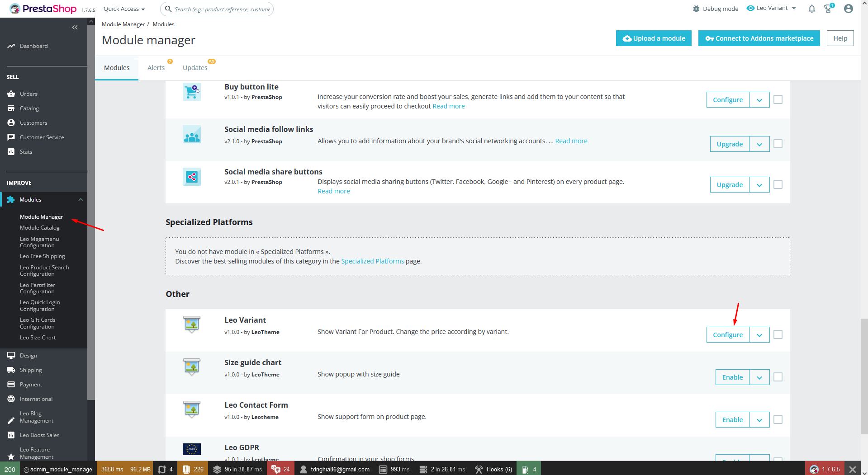Open dropdown arrow for Social media follow links Upgrade
868x475 pixels.
coord(759,144)
